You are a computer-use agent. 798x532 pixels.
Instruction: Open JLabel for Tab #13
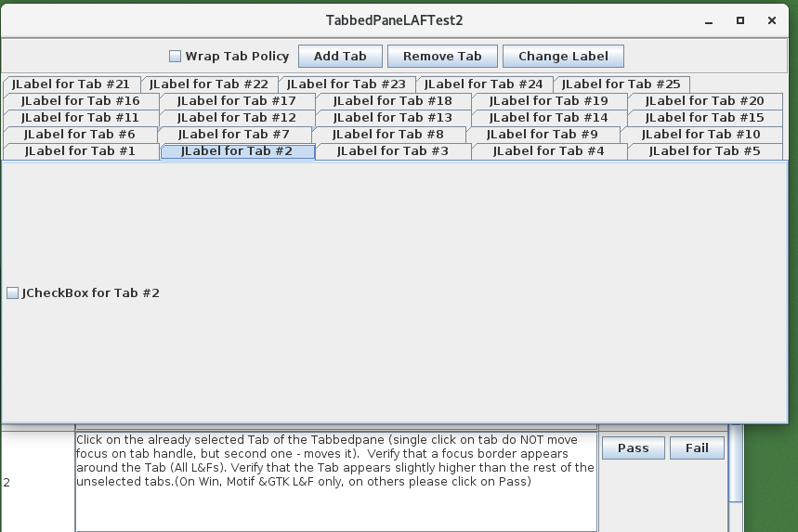click(x=392, y=118)
